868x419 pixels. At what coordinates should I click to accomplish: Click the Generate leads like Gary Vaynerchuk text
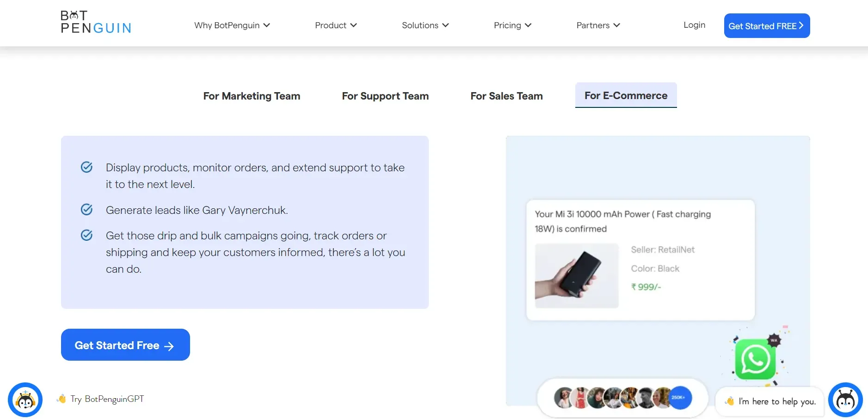(197, 210)
